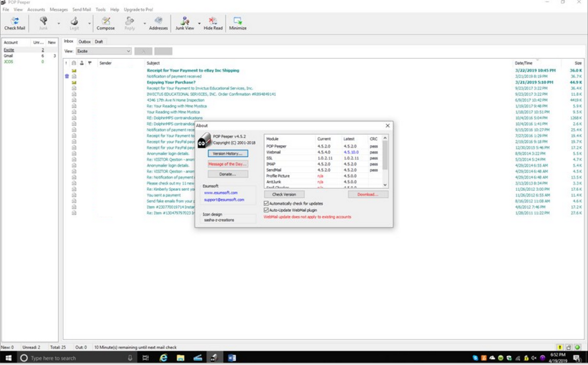Click the red Download... button
The image size is (588, 365).
pyautogui.click(x=368, y=195)
